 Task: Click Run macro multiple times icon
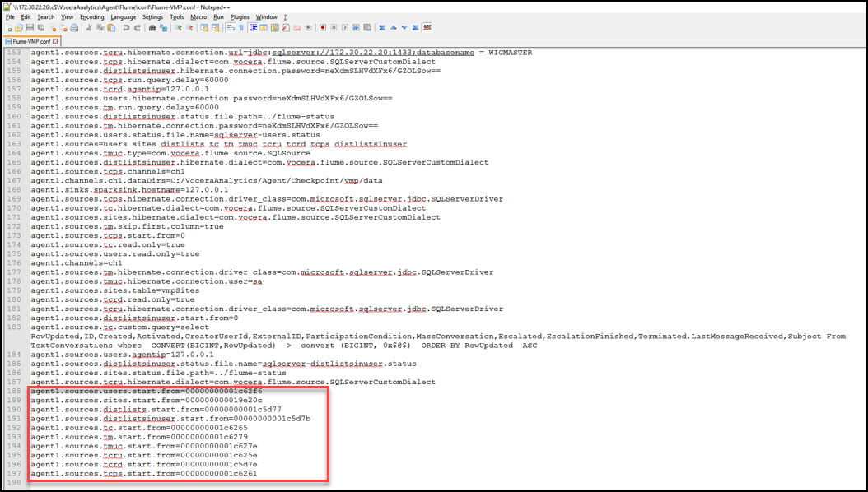point(356,28)
